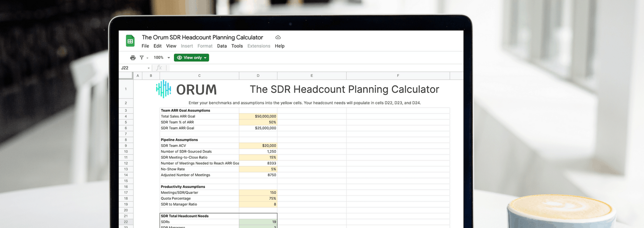Open the Data menu

tap(222, 46)
